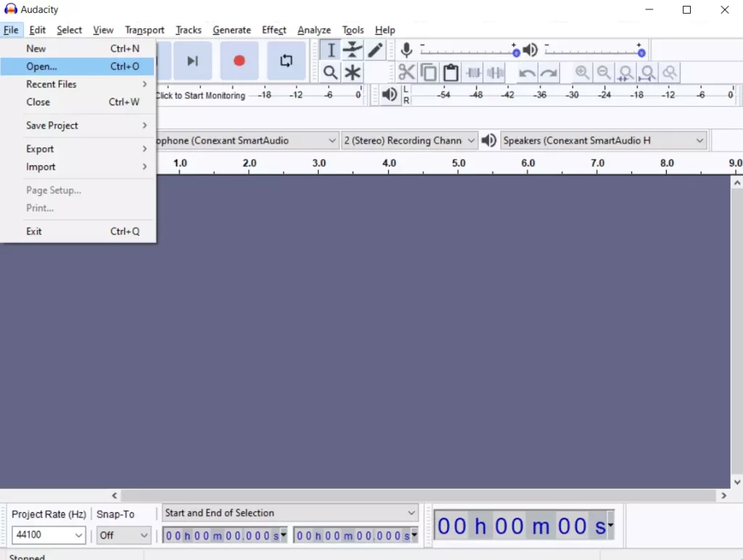The width and height of the screenshot is (743, 560).
Task: Click the vertical scrollbar down arrow
Action: [x=737, y=482]
